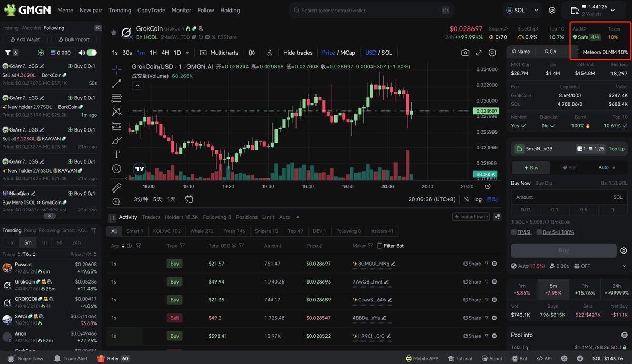Enable the TP&SL checkbox
This screenshot has height=364, width=632.
pyautogui.click(x=514, y=232)
